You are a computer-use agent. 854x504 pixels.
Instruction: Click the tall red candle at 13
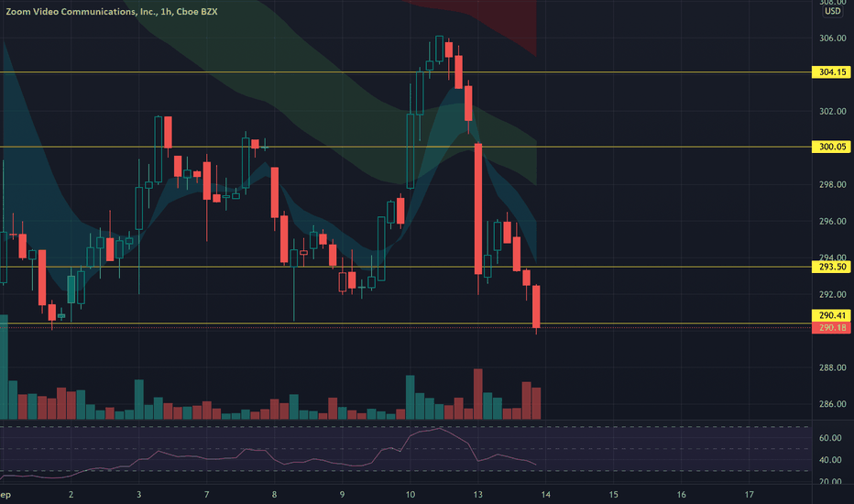pos(478,209)
